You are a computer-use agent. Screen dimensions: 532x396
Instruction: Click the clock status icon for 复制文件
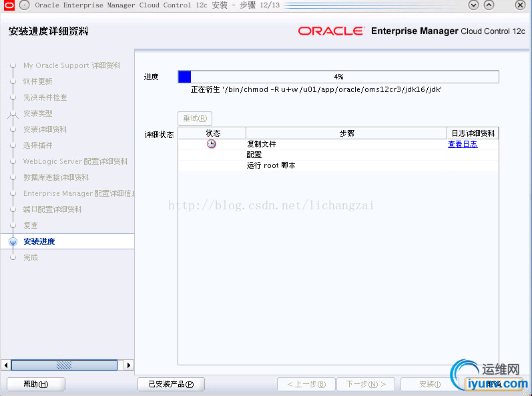point(212,144)
